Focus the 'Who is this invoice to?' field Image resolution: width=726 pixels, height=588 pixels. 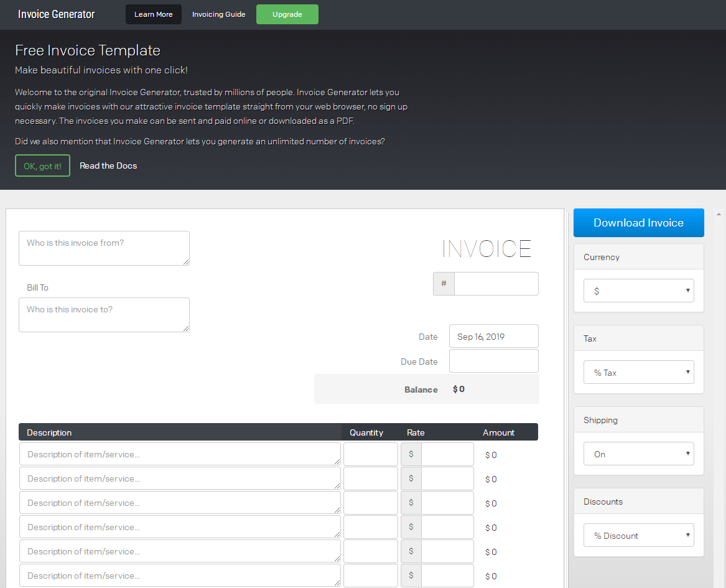point(104,315)
